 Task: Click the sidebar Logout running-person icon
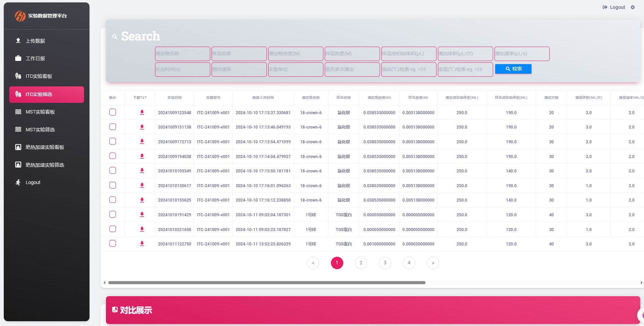(18, 182)
